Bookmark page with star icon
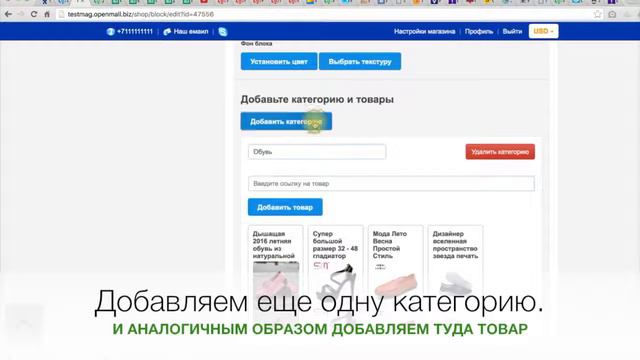640x360 pixels. pyautogui.click(x=598, y=14)
